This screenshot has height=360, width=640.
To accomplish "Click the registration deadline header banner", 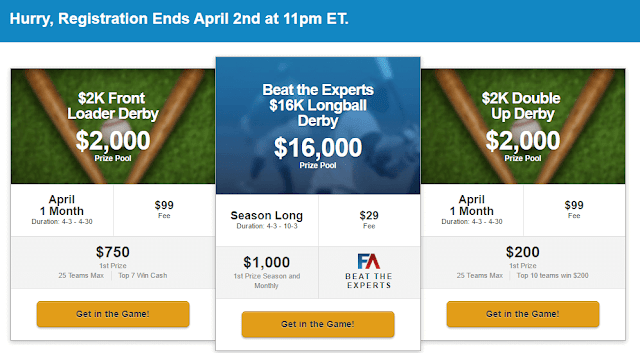I will click(320, 20).
